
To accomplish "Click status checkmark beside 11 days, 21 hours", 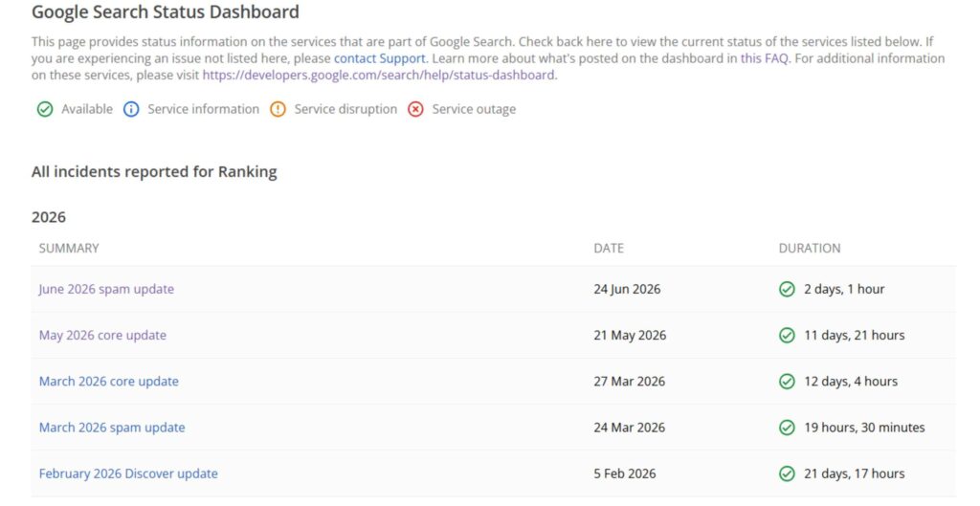I will pyautogui.click(x=787, y=336).
